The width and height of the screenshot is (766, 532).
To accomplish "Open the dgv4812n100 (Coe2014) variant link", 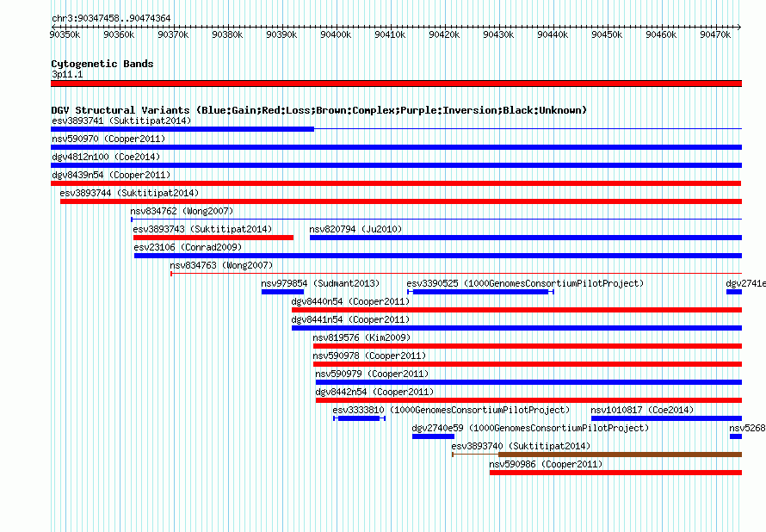I will [106, 157].
